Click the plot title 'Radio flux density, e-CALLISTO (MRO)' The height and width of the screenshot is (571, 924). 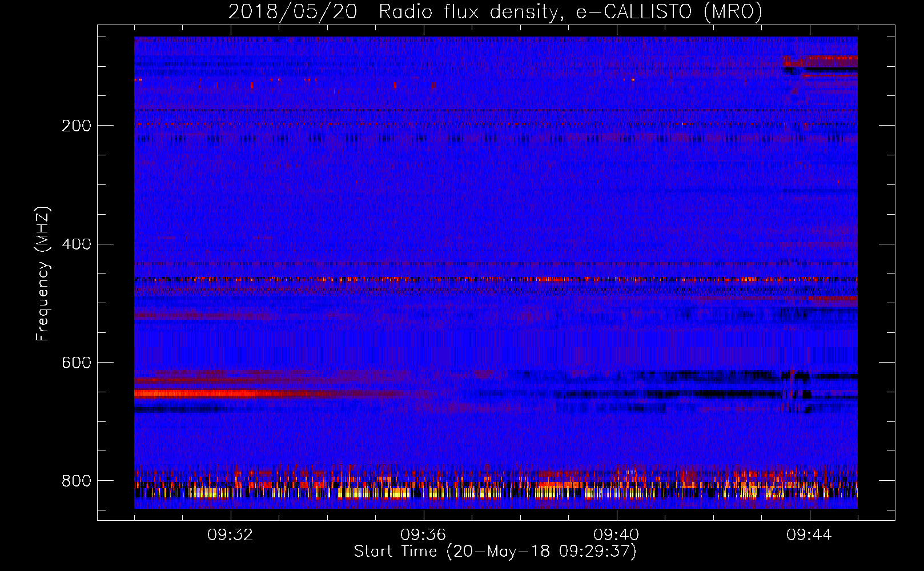point(571,11)
